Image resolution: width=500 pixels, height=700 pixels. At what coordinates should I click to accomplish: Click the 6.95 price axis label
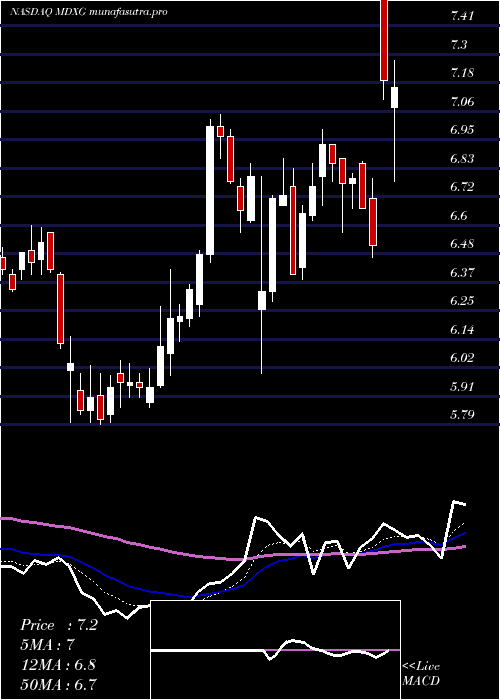click(x=462, y=130)
